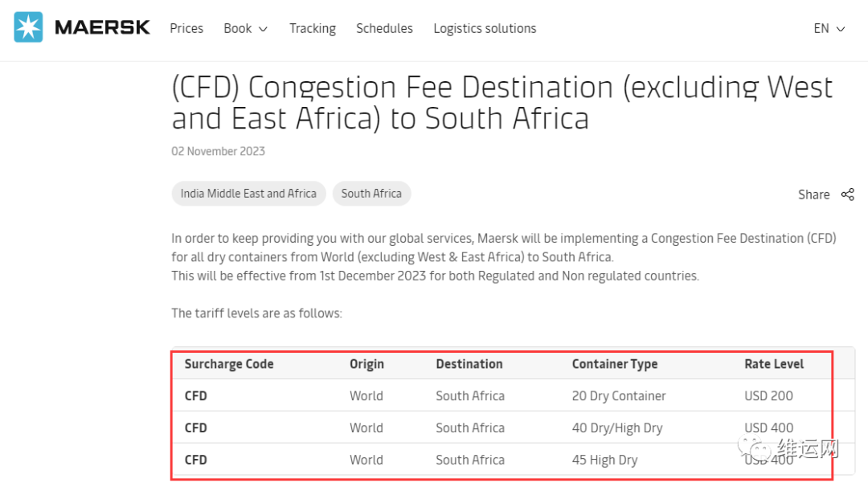
Task: Expand the Book dropdown menu
Action: point(245,28)
